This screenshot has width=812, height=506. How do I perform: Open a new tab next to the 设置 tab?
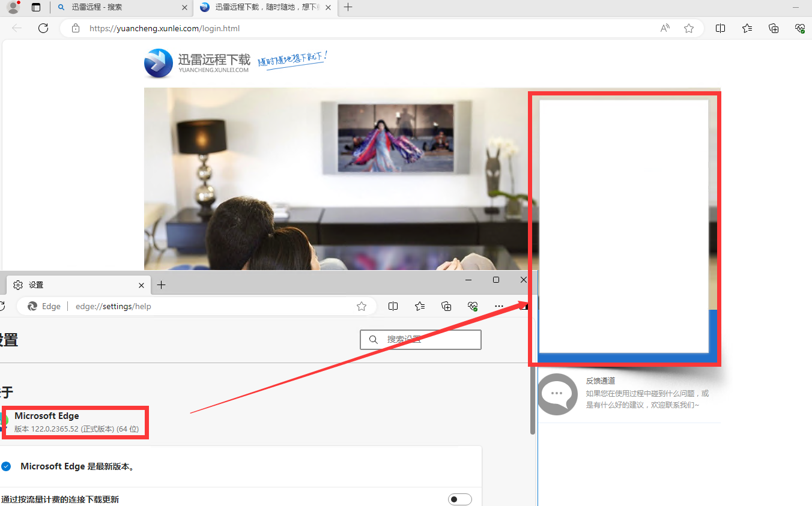click(161, 285)
